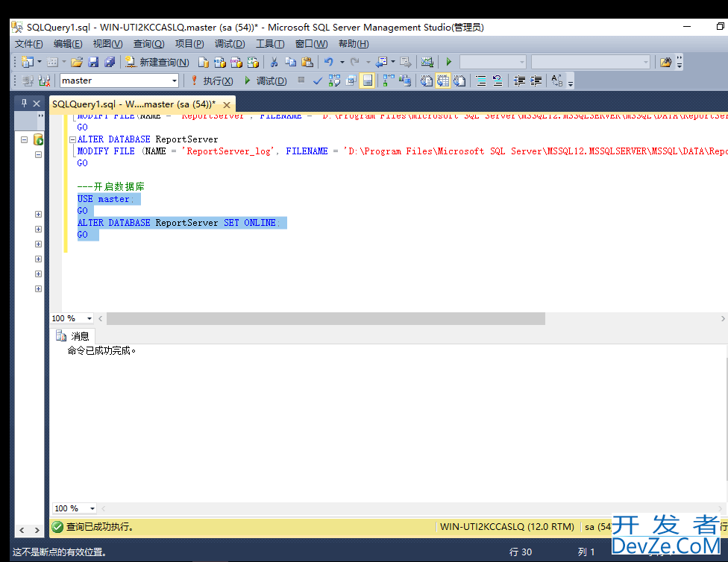The width and height of the screenshot is (728, 562).
Task: Select Results to File icon
Action: 459,80
